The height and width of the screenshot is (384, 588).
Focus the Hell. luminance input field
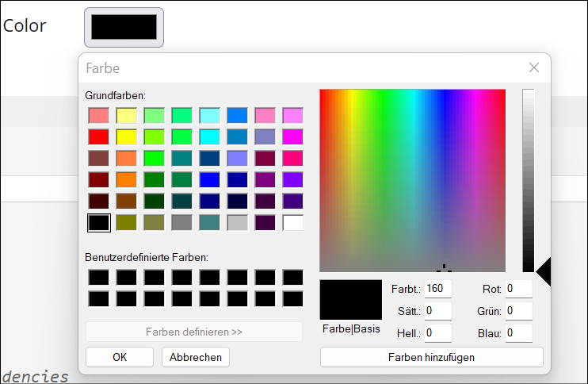coord(438,333)
